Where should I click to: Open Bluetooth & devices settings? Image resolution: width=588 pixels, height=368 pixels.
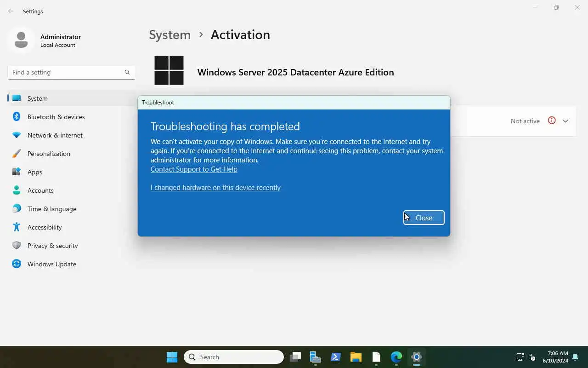point(71,117)
